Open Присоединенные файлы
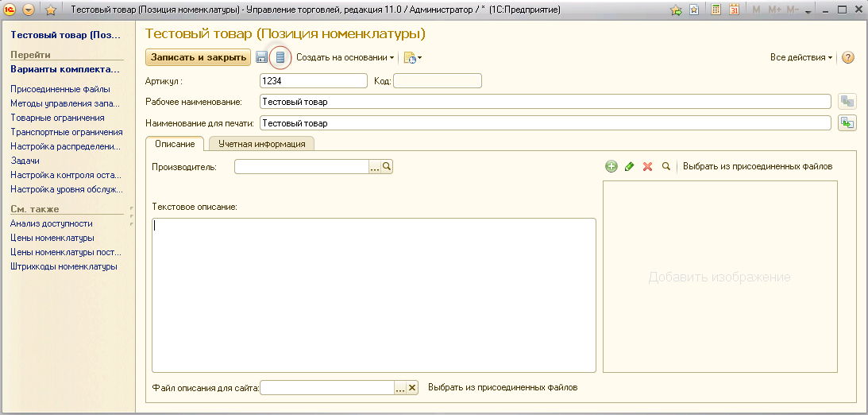868x415 pixels. [60, 89]
